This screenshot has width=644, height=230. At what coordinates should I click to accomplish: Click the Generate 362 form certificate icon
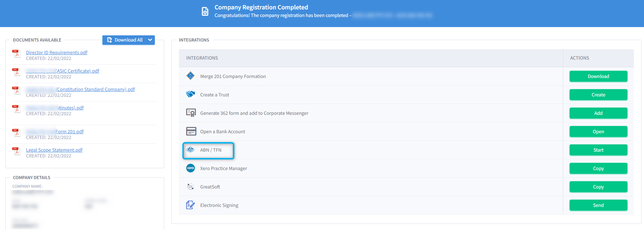(x=191, y=113)
